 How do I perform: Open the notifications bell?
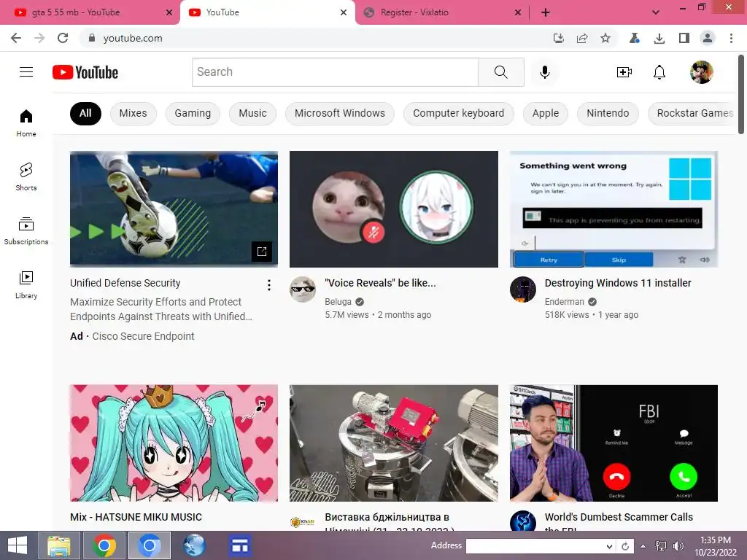pos(659,72)
